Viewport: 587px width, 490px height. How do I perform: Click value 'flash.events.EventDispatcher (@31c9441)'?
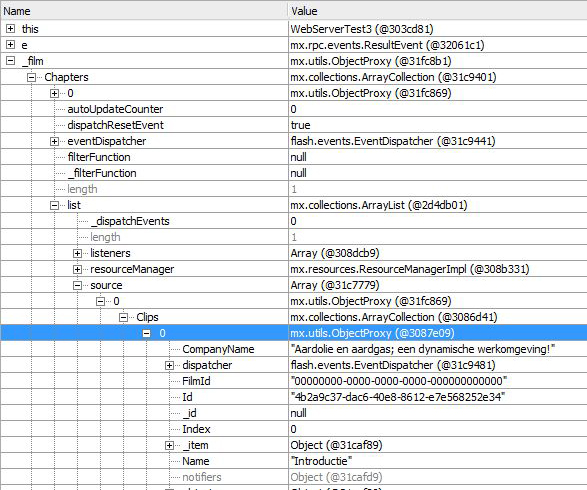(393, 141)
